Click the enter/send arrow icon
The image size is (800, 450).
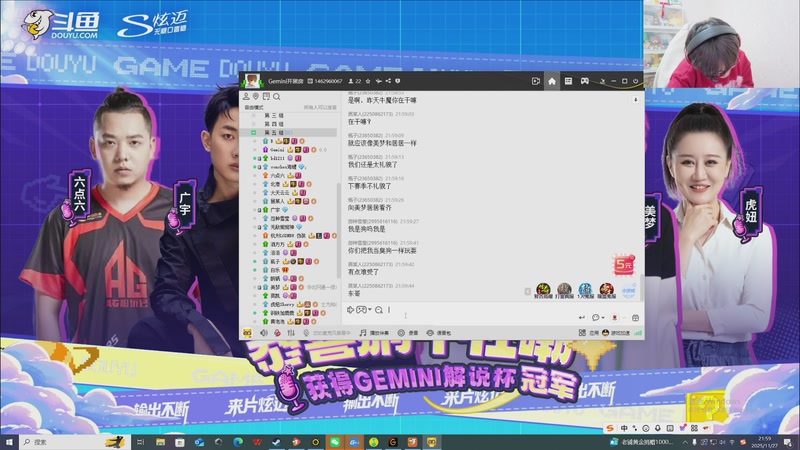point(582,317)
